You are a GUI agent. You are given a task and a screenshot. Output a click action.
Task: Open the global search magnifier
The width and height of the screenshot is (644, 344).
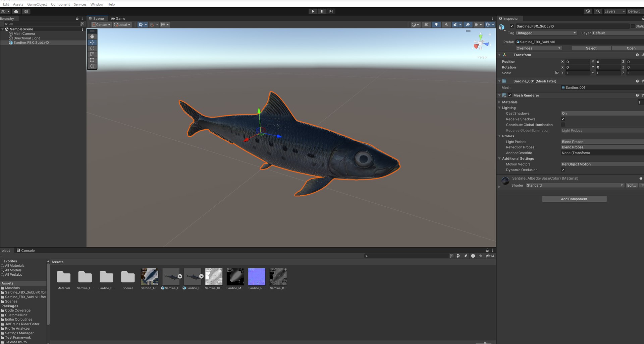pyautogui.click(x=598, y=11)
